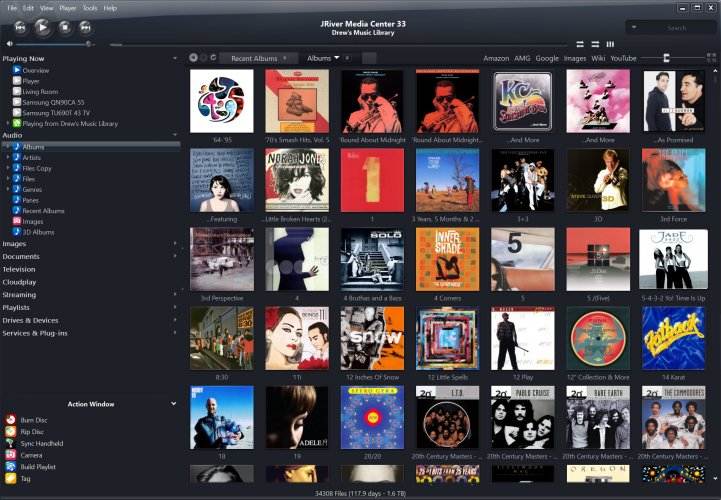Collapse the Audio section arrow
The height and width of the screenshot is (500, 721).
[175, 135]
